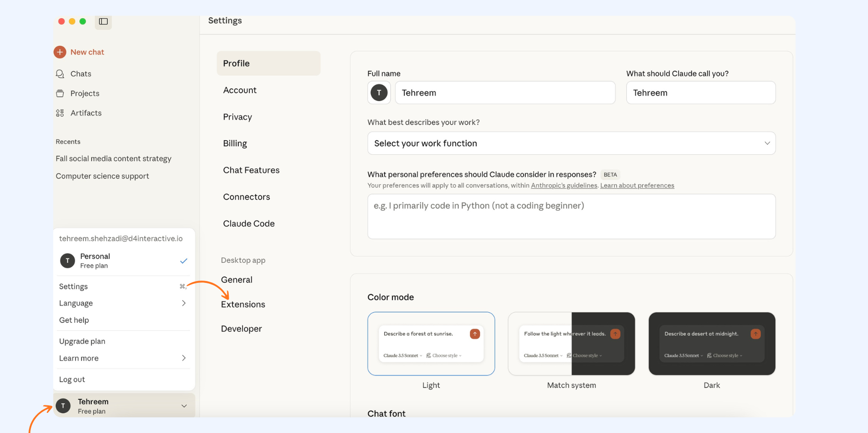The width and height of the screenshot is (868, 433).
Task: Collapse the Tehreem account menu chevron
Action: [x=184, y=406]
